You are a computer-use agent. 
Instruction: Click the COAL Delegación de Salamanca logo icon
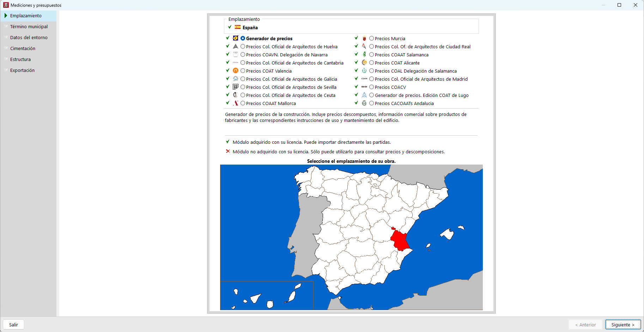click(x=364, y=70)
